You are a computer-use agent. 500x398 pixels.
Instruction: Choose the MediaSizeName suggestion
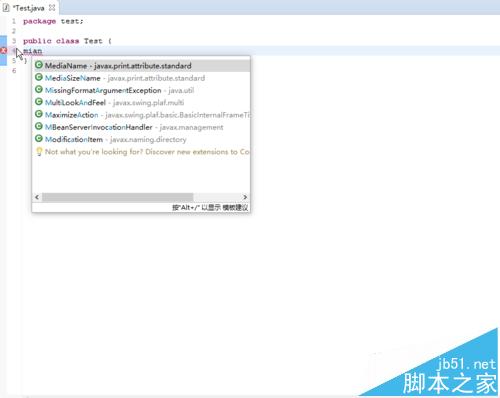point(141,78)
